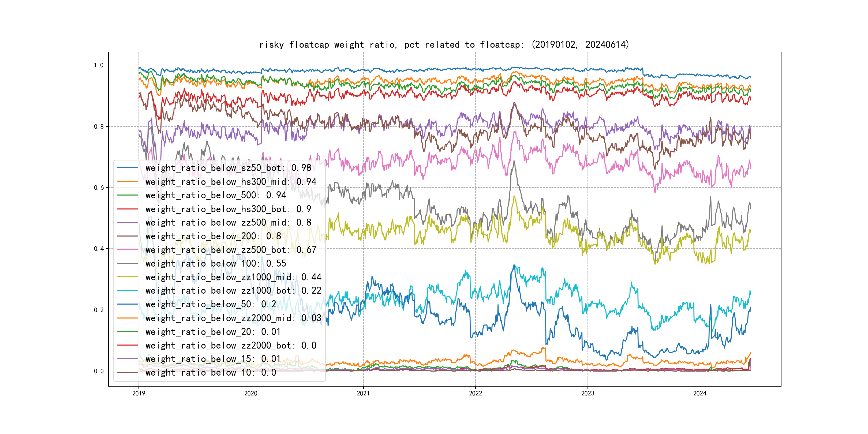
Task: Click the 2024 x-axis tick label
Action: (x=699, y=393)
